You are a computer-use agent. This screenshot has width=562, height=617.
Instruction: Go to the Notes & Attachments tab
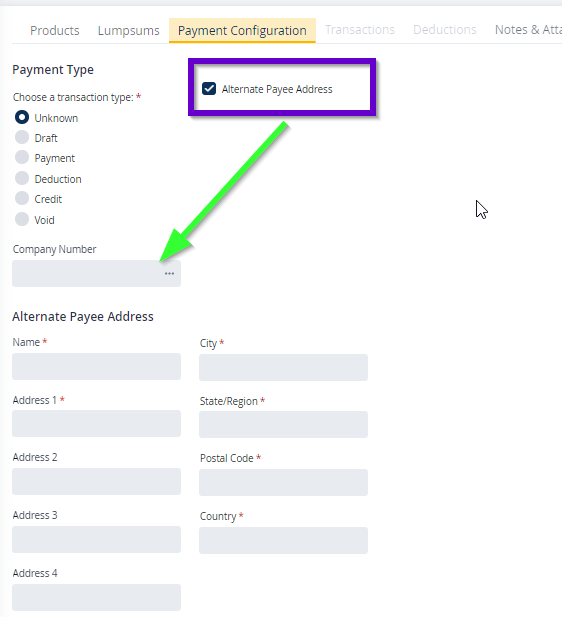tap(528, 30)
